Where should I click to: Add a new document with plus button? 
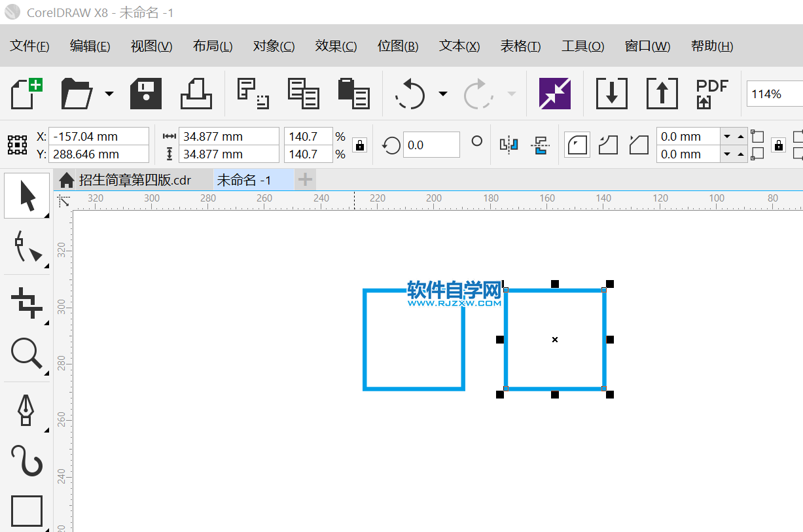click(305, 179)
